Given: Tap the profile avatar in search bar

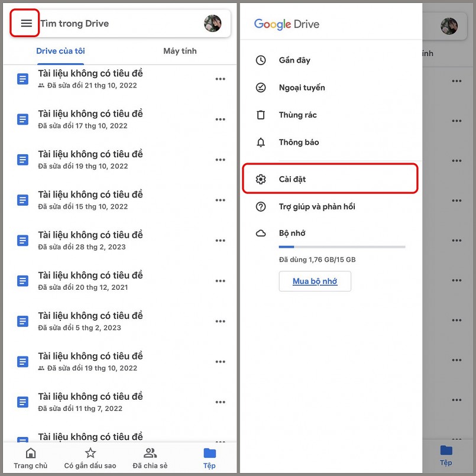Looking at the screenshot, I should pyautogui.click(x=212, y=24).
